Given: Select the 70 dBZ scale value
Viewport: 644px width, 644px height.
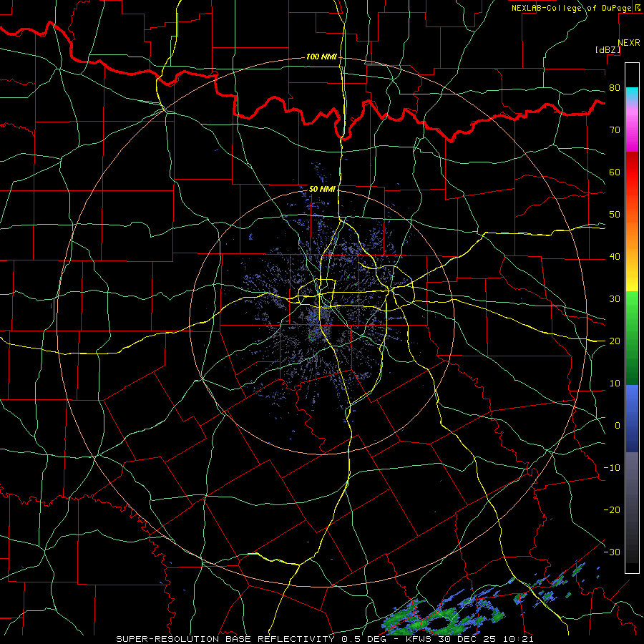Looking at the screenshot, I should 615,130.
